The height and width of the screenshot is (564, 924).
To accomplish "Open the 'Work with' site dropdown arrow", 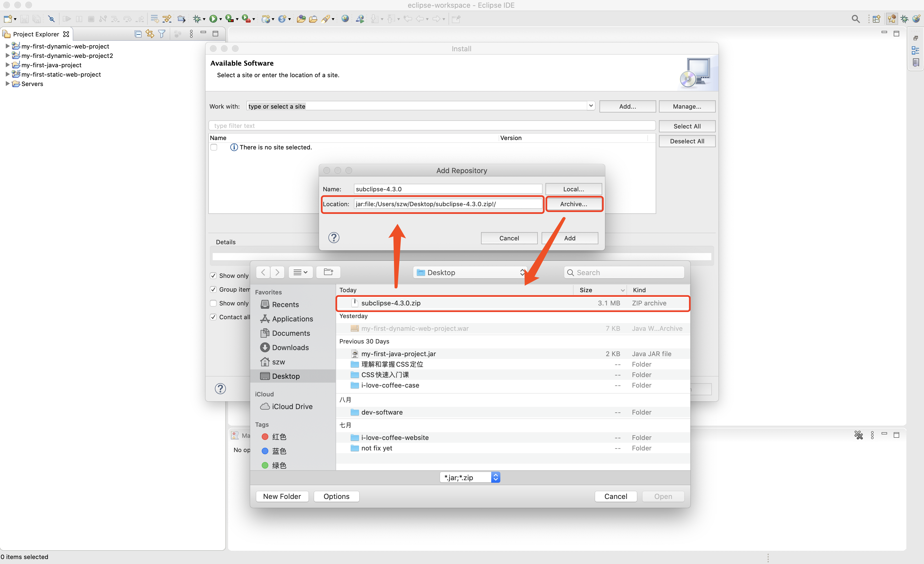I will pos(591,106).
